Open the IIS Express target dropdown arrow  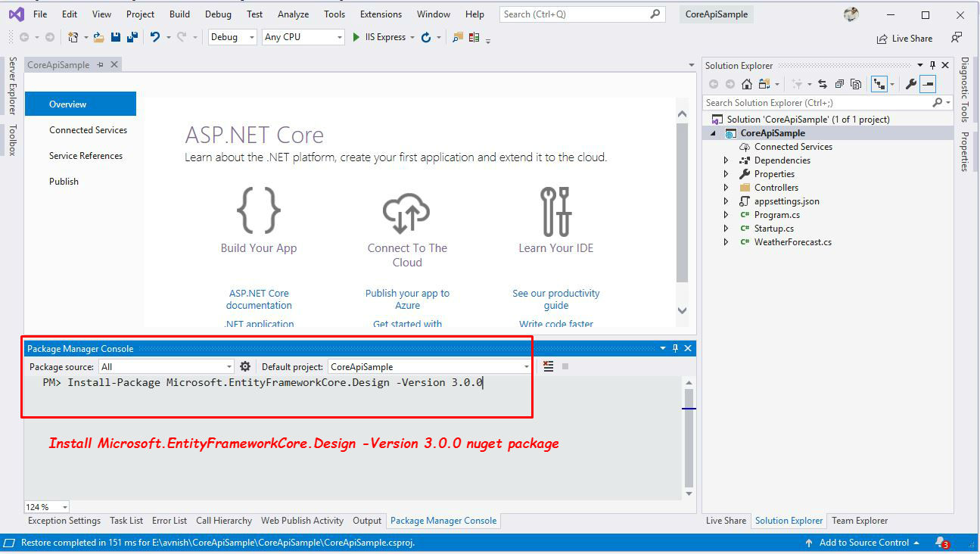click(412, 37)
